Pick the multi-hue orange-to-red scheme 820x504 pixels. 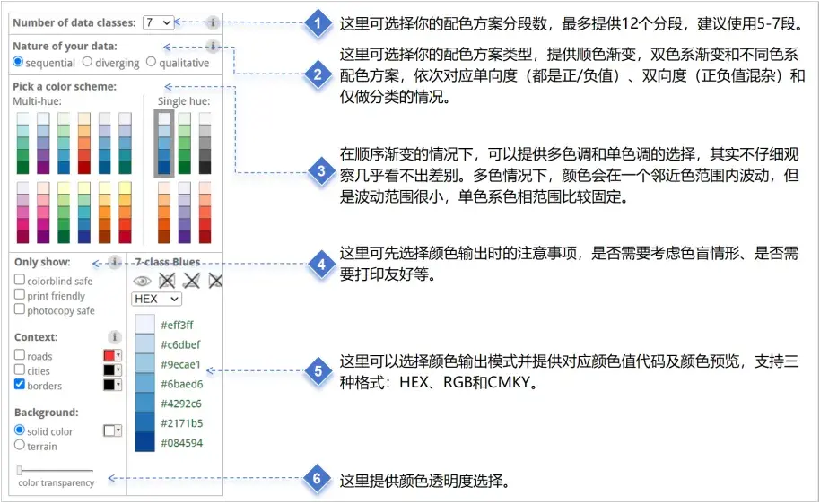pos(83,143)
